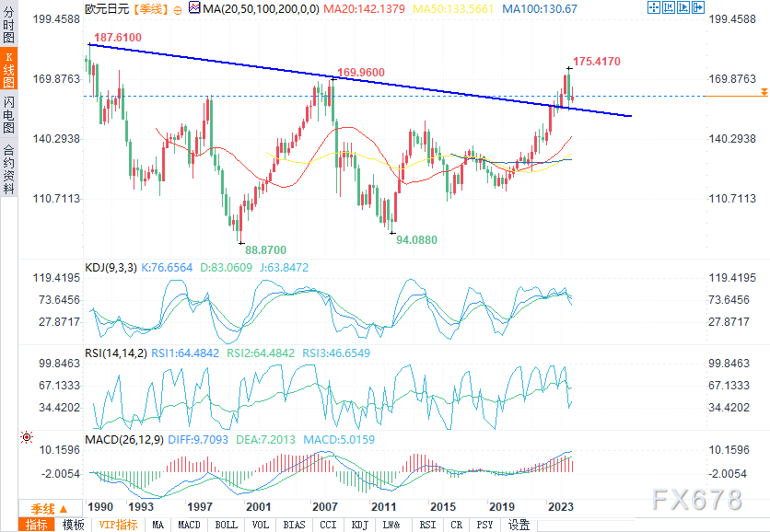
Task: Expand the 季线 period selector
Action: 49,508
